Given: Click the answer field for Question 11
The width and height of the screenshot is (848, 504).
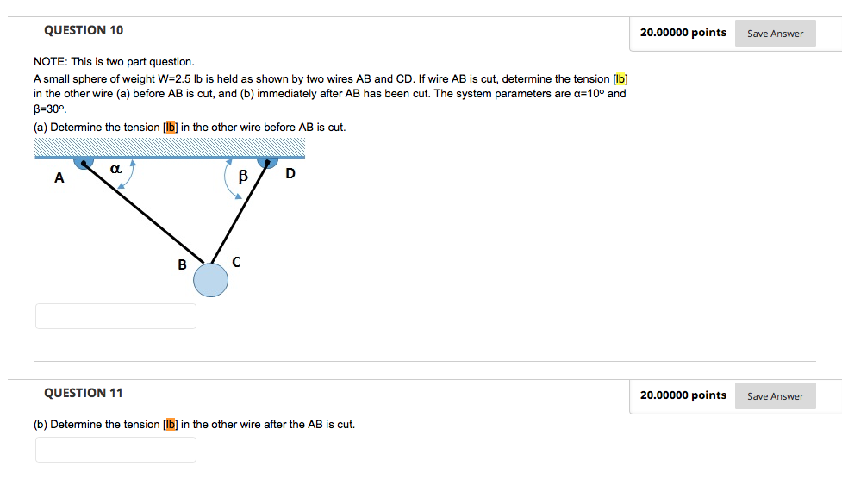Looking at the screenshot, I should tap(115, 449).
